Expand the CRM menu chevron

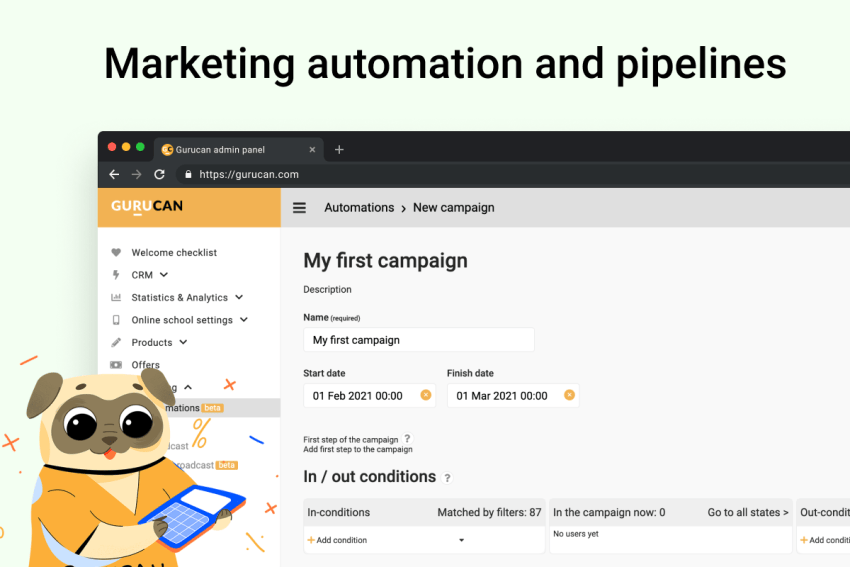tap(164, 275)
